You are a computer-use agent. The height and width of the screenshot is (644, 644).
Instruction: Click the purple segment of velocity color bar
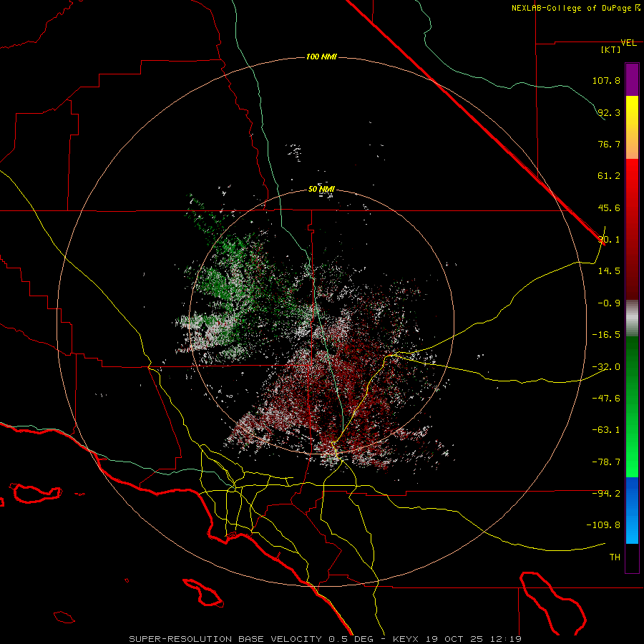(632, 79)
